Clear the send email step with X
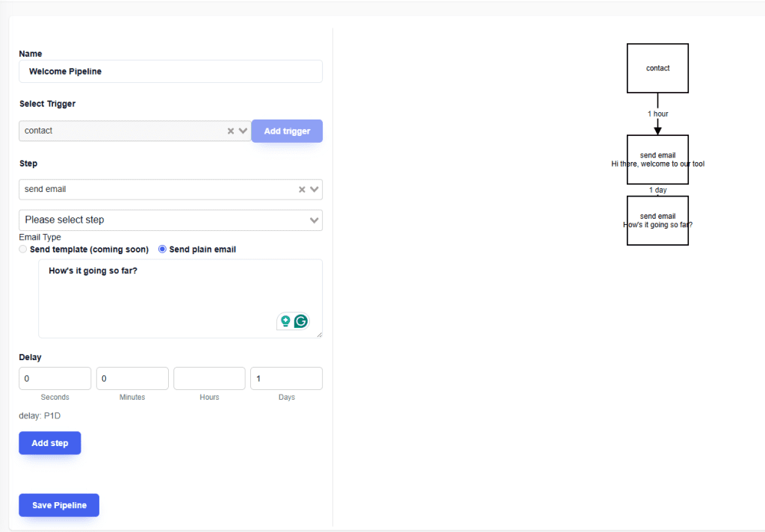The image size is (765, 532). (302, 190)
